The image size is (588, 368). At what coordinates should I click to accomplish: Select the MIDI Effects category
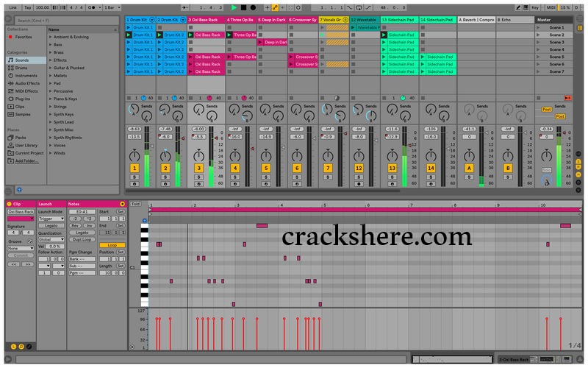26,91
